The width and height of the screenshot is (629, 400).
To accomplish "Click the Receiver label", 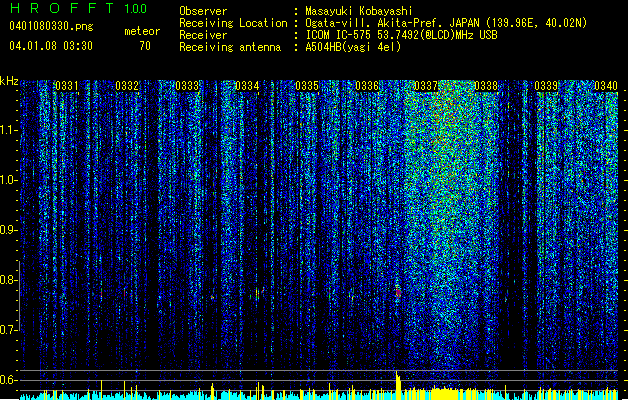I will [203, 35].
